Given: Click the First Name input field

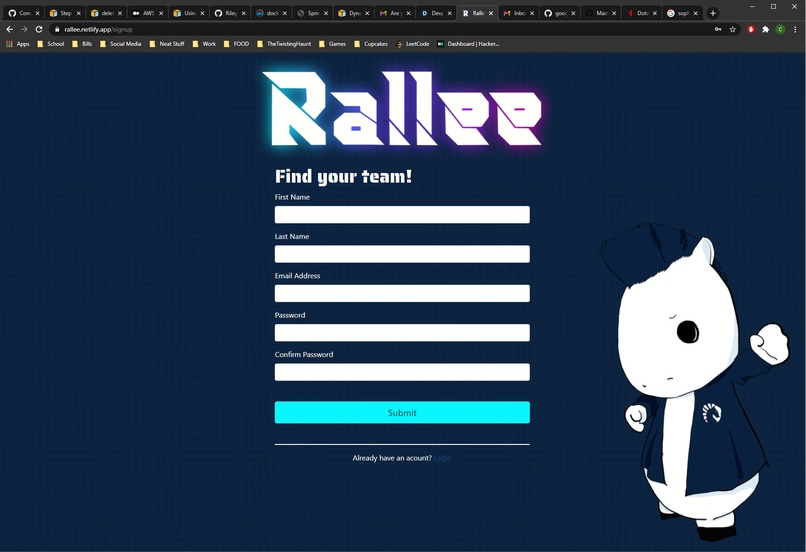Looking at the screenshot, I should [402, 214].
